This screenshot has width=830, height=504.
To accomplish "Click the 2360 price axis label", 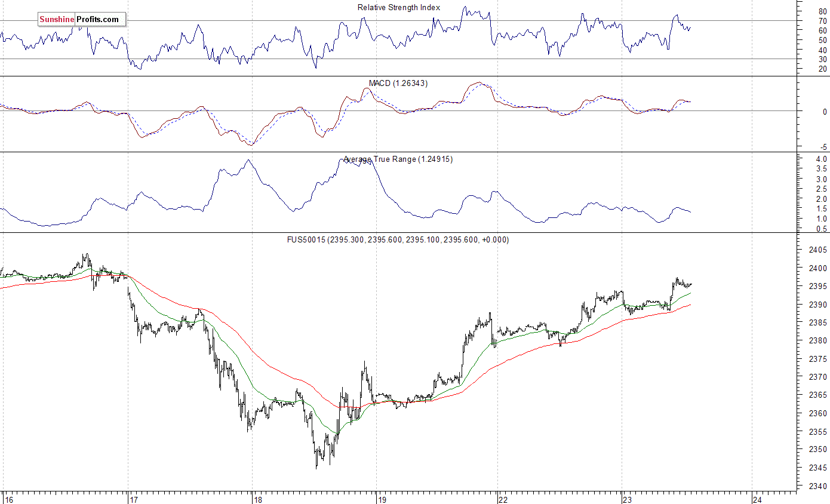I will (x=818, y=413).
